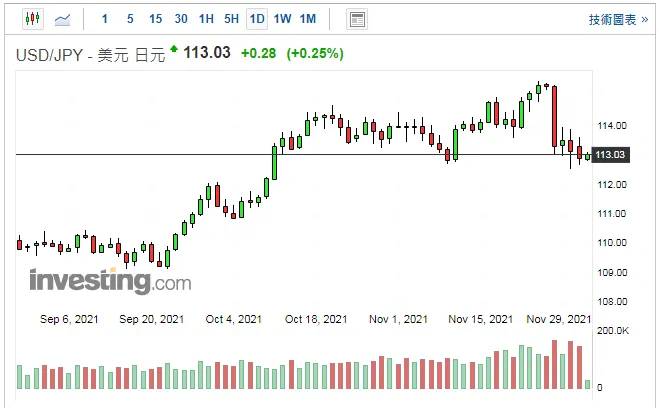The width and height of the screenshot is (659, 408).
Task: Click the Sep 20, 2021 date label
Action: [151, 319]
